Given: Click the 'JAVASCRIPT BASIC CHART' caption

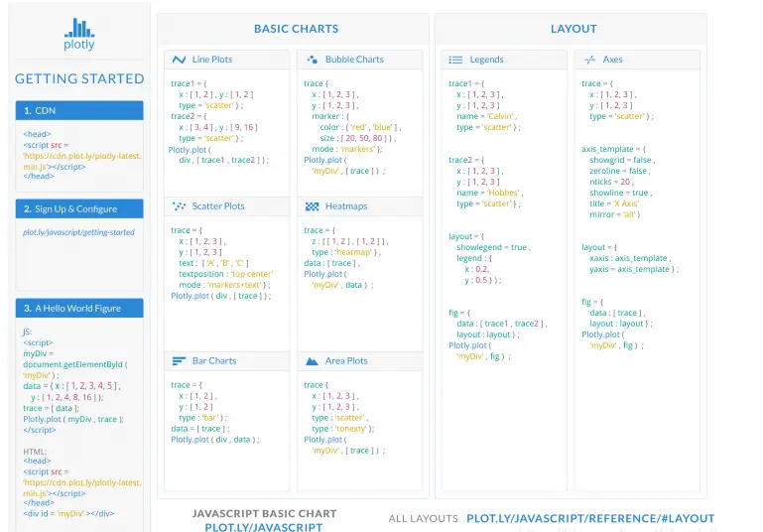Looking at the screenshot, I should click(264, 513).
